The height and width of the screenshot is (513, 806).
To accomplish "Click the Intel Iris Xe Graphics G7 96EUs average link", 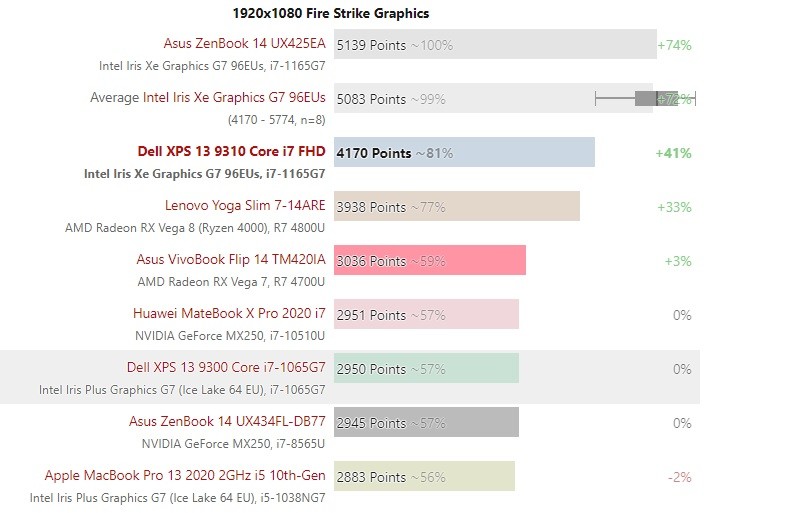I will click(x=234, y=98).
